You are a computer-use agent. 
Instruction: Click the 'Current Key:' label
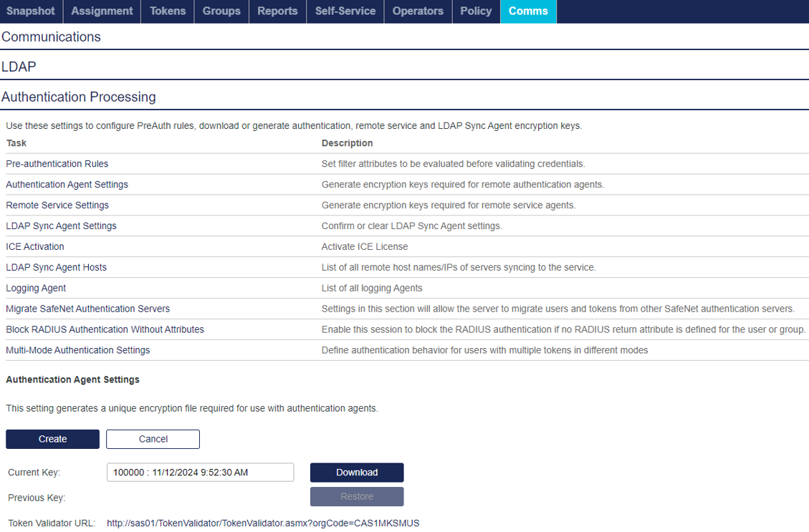click(x=34, y=472)
